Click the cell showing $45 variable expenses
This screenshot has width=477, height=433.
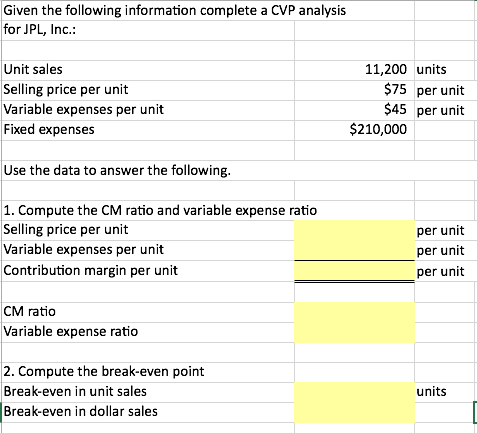354,110
